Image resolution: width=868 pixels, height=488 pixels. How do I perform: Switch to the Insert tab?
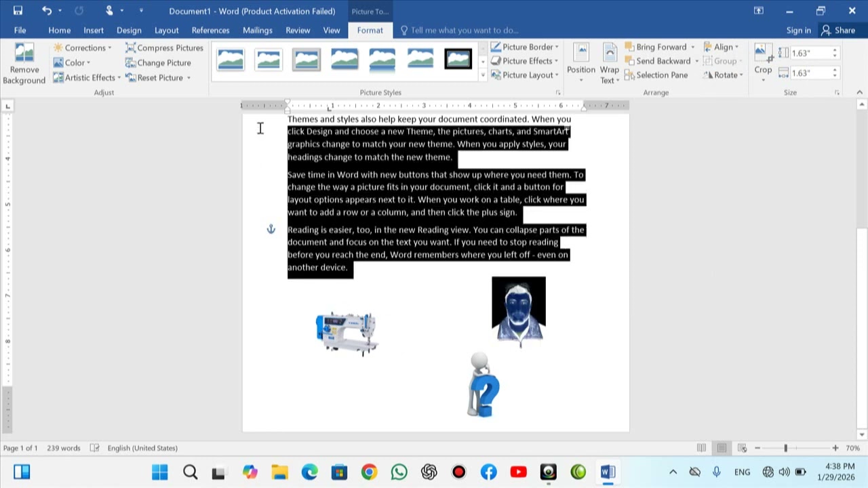coord(94,30)
